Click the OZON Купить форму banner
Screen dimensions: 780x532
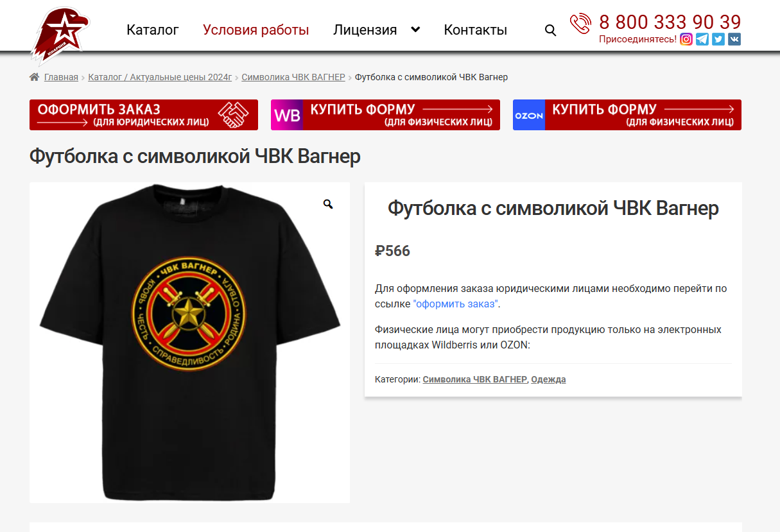click(x=627, y=115)
